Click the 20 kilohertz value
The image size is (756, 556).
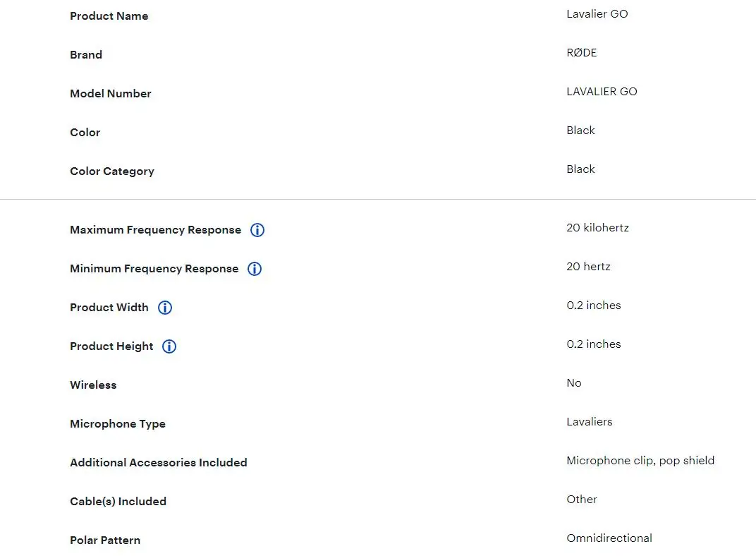click(x=597, y=228)
